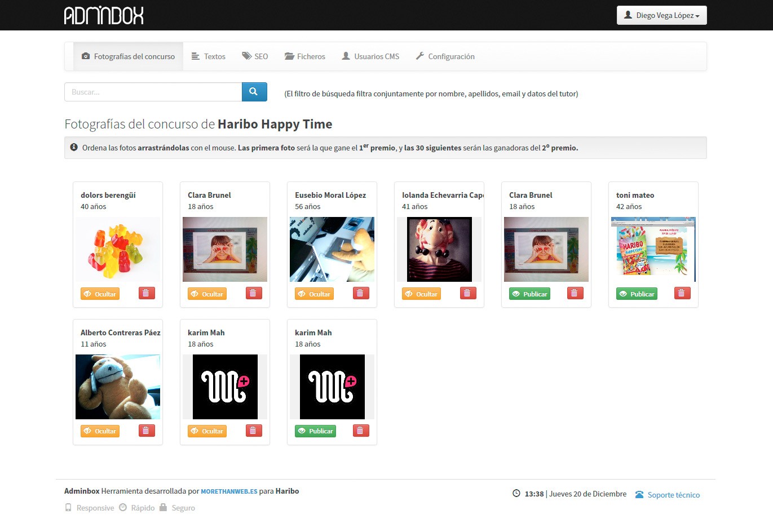This screenshot has width=773, height=532.
Task: Click the 'Haribo Happy Time' heading text
Action: click(x=275, y=124)
